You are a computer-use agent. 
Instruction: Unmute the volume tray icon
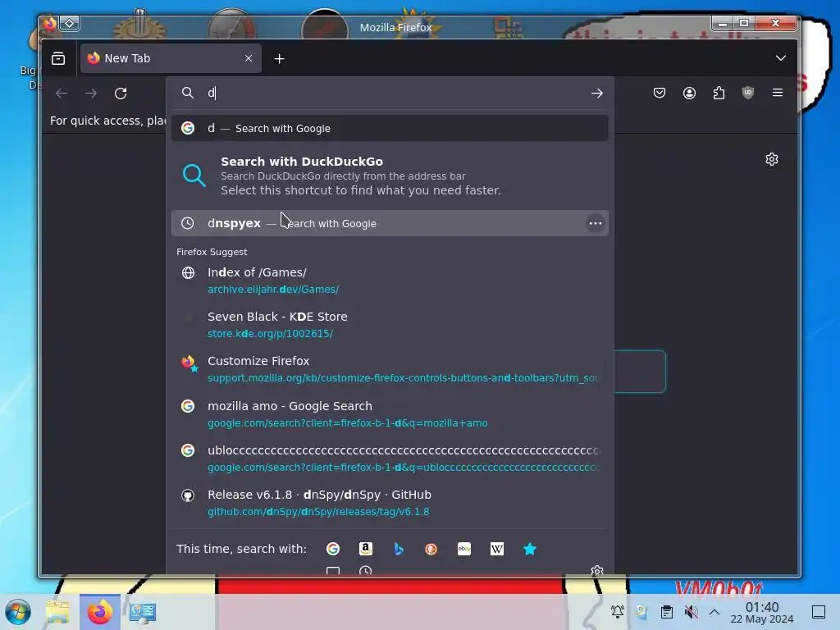[x=691, y=611]
